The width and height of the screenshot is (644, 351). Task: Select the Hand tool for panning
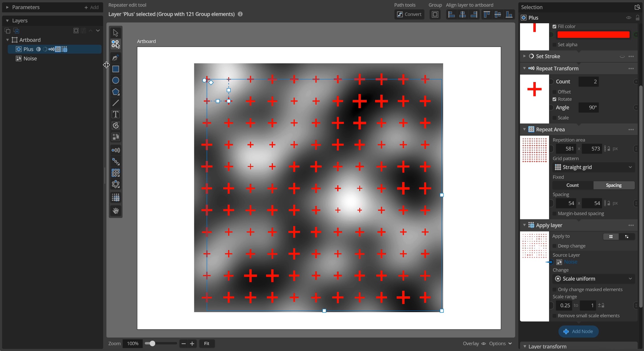click(x=116, y=211)
